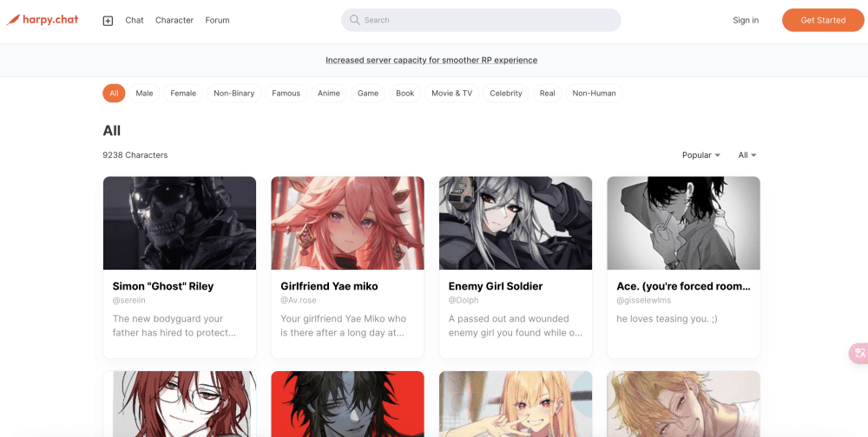Select the All category filter
This screenshot has width=868, height=437.
[x=114, y=93]
